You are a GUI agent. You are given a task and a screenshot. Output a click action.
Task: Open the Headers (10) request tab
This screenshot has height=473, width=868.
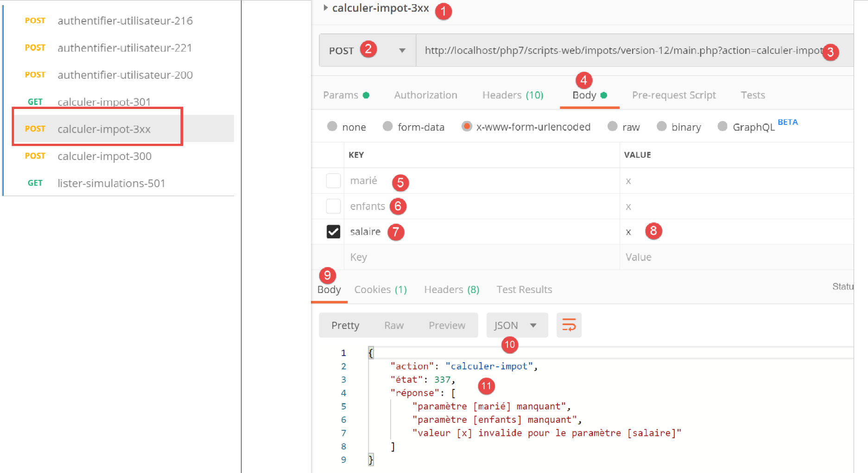513,95
